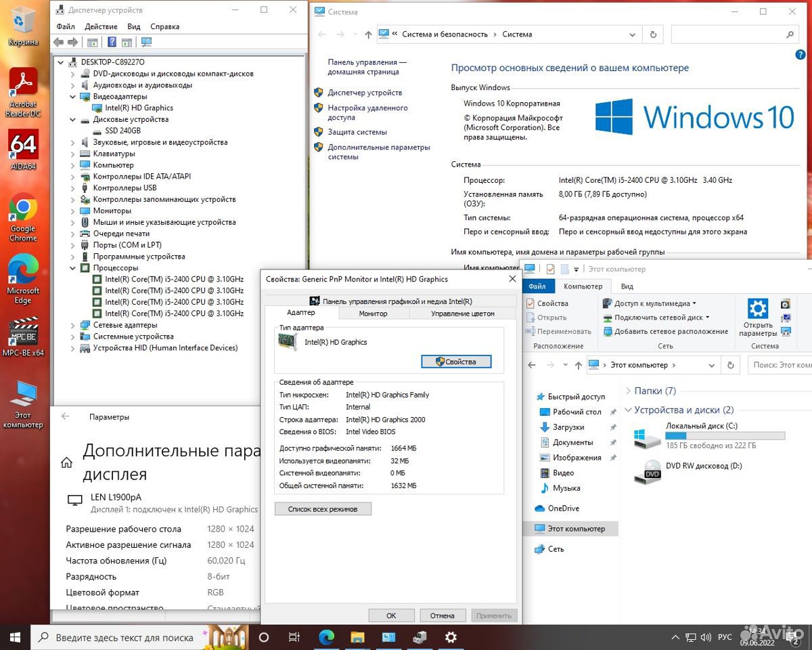The height and width of the screenshot is (650, 812).
Task: Click OK in monitor properties dialog
Action: (x=391, y=615)
